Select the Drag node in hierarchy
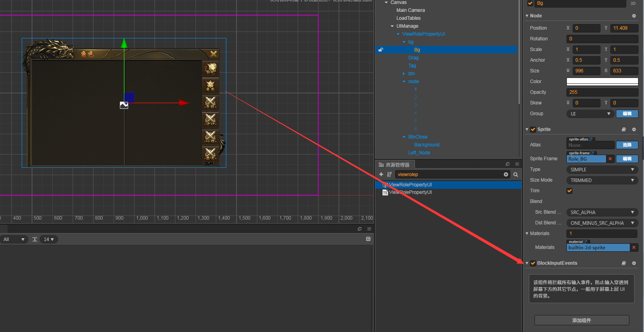 click(x=413, y=58)
